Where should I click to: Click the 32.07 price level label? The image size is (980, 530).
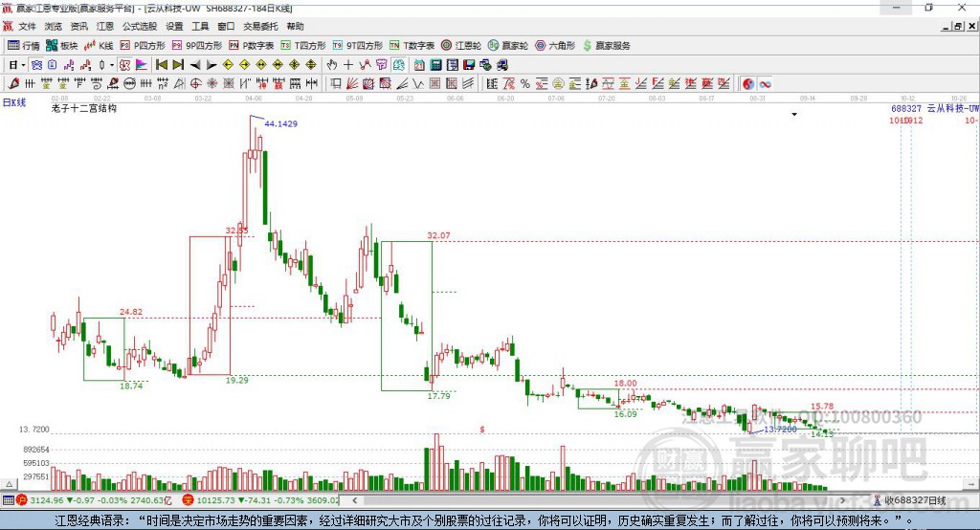(x=438, y=235)
